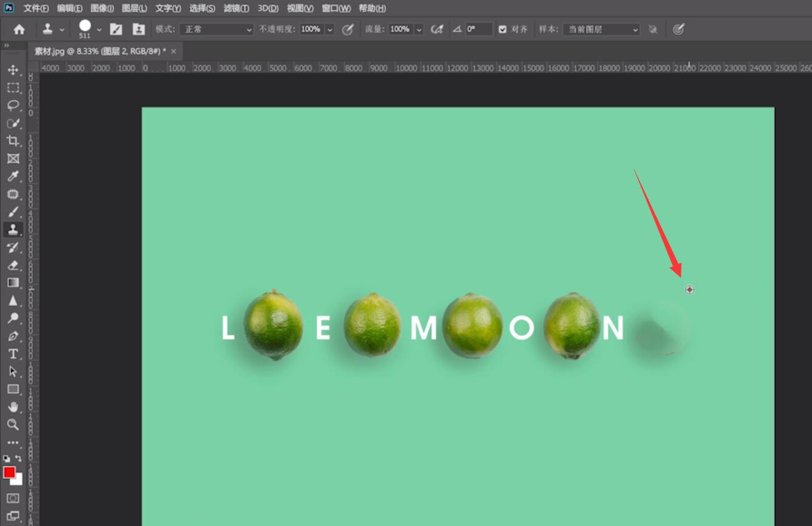This screenshot has height=526, width=812.
Task: Open the 编辑 (Edit) menu
Action: coord(70,8)
